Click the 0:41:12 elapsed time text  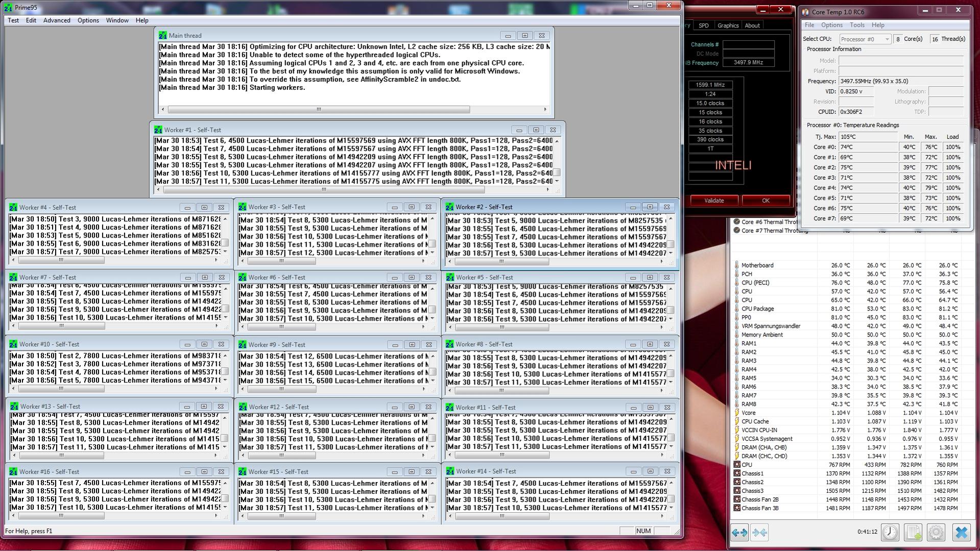pyautogui.click(x=867, y=532)
